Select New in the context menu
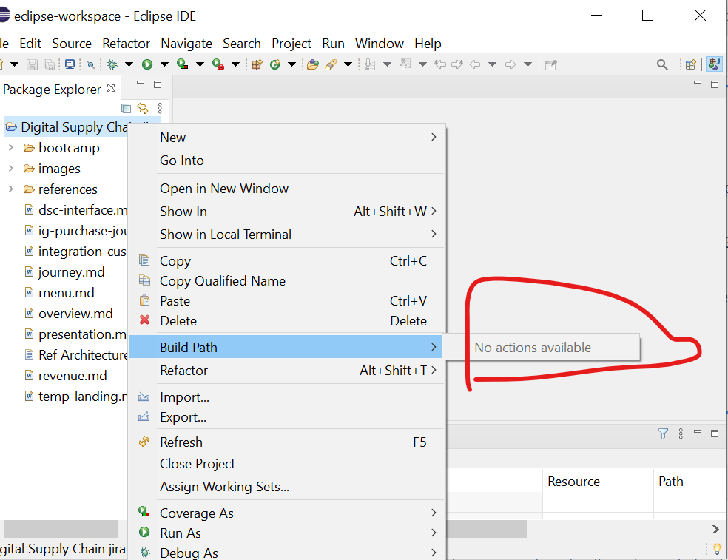This screenshot has width=728, height=560. [x=287, y=138]
